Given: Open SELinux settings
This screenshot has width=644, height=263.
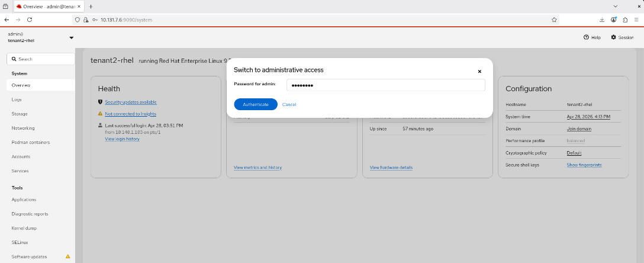Looking at the screenshot, I should point(20,242).
